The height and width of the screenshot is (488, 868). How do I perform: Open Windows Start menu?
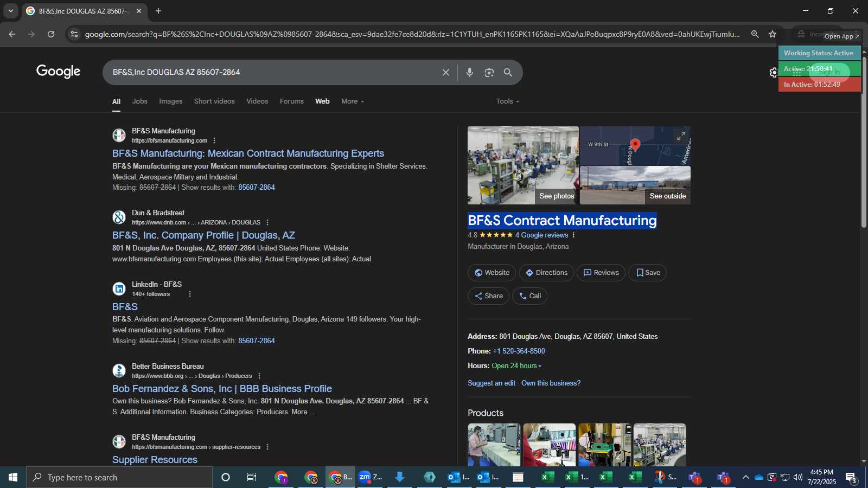point(13,477)
